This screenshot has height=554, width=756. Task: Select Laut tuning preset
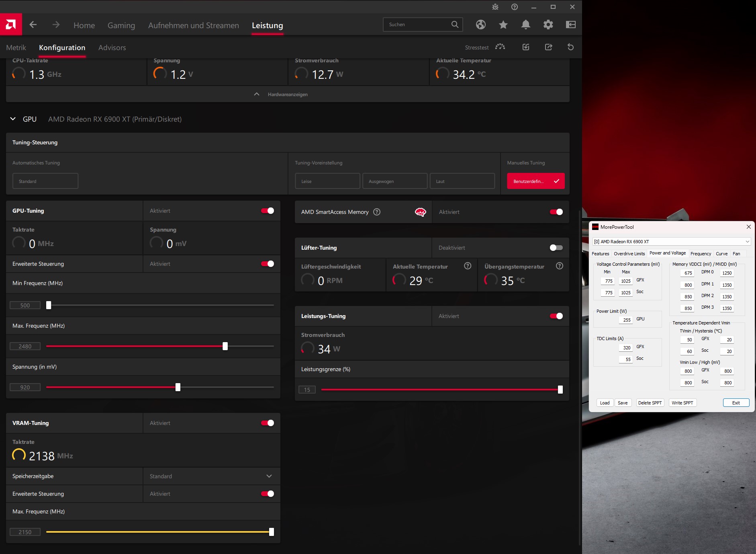462,181
